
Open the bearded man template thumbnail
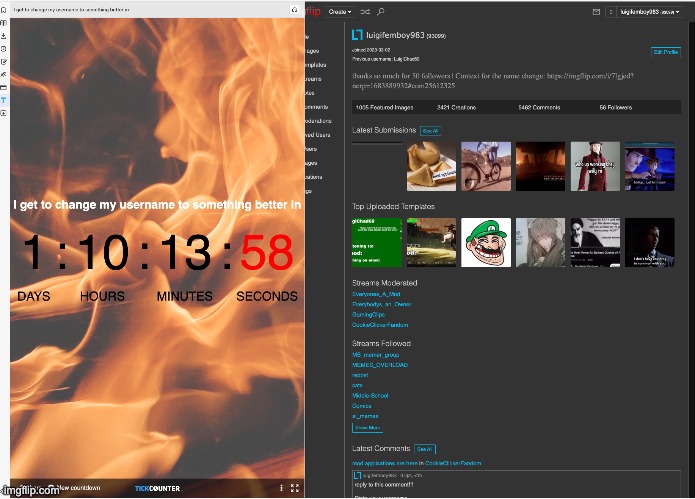(x=595, y=242)
